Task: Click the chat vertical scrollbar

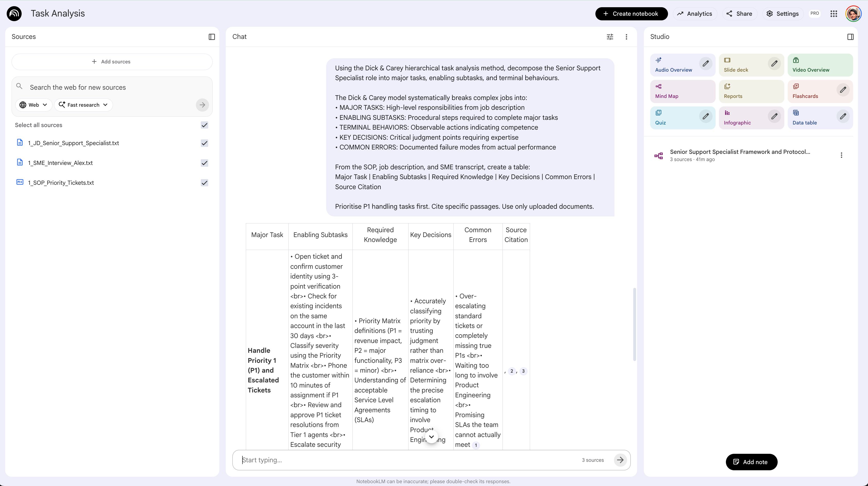Action: pyautogui.click(x=635, y=324)
